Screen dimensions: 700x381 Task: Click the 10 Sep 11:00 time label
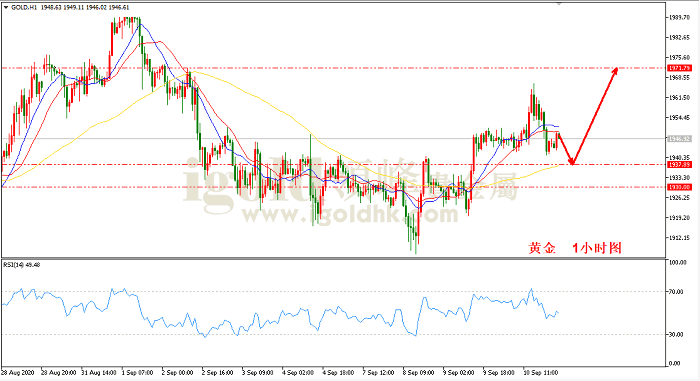(x=541, y=373)
